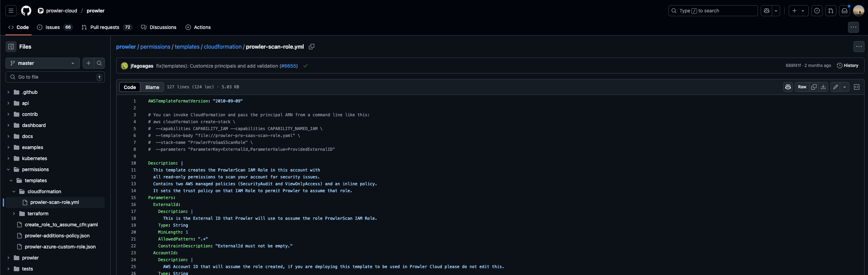Open Copilot chat icon in header
The width and height of the screenshot is (868, 275).
766,11
